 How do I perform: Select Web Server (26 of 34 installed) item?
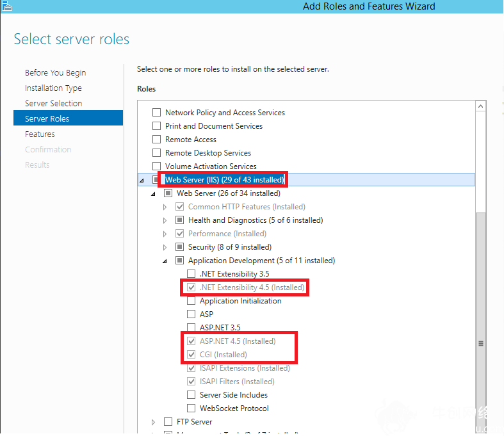228,193
